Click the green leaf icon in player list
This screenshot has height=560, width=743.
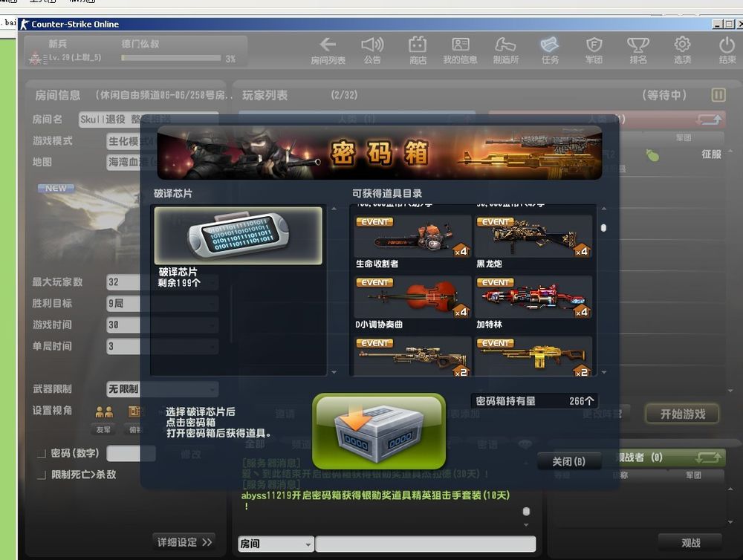pyautogui.click(x=652, y=155)
